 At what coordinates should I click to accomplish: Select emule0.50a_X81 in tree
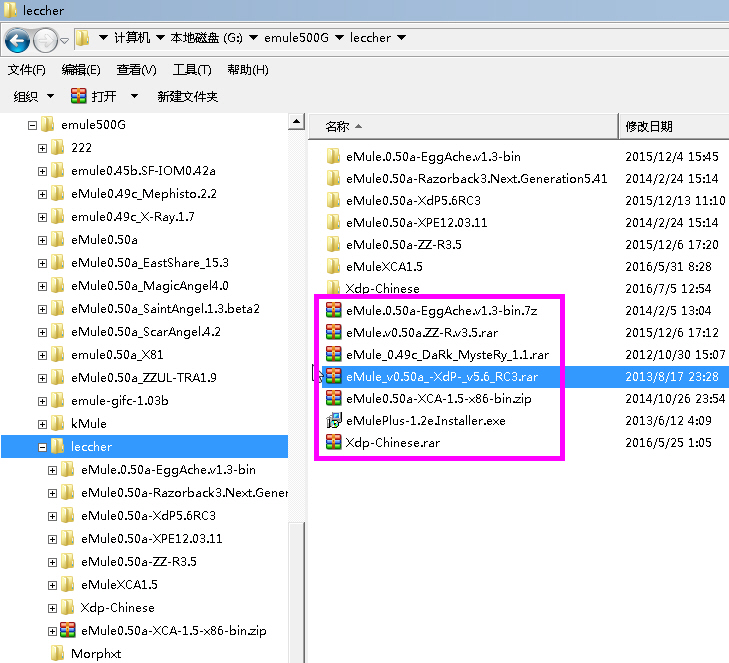117,355
